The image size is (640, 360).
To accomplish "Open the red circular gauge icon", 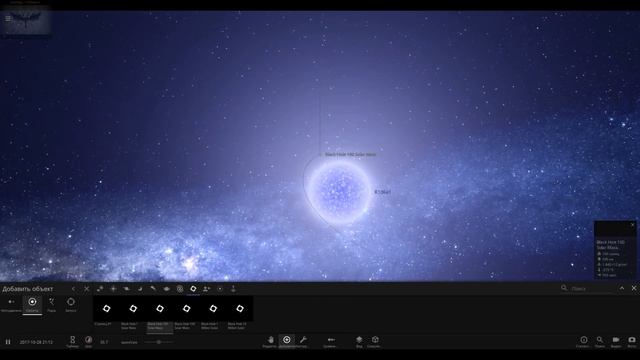I will point(89,341).
